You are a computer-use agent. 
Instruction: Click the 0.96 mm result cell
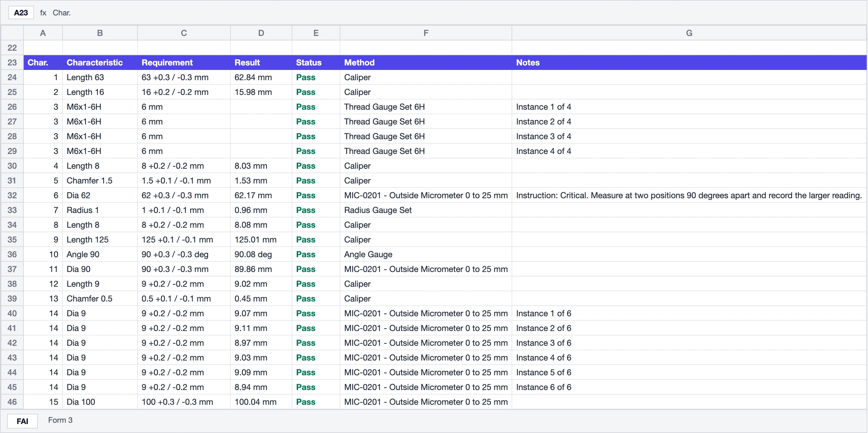(x=261, y=210)
